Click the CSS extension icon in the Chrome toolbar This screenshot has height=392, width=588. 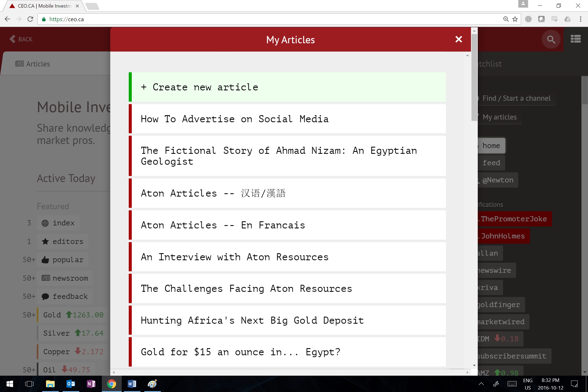555,19
